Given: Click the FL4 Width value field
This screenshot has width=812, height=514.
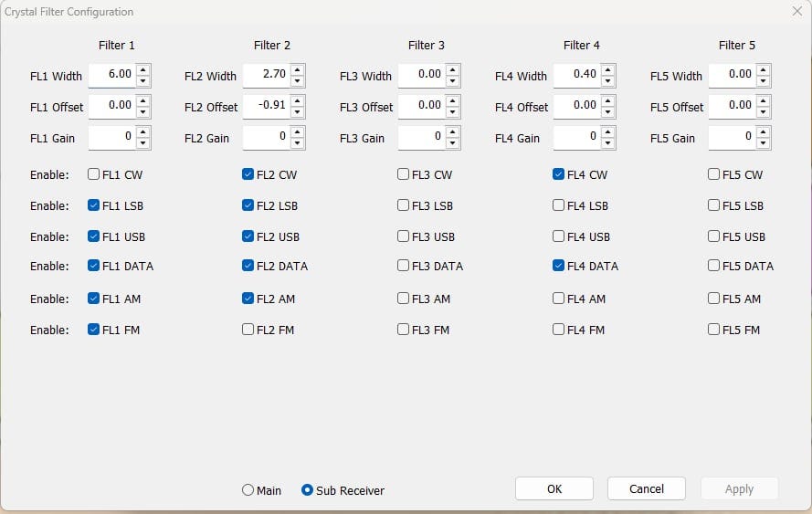Looking at the screenshot, I should [x=577, y=76].
